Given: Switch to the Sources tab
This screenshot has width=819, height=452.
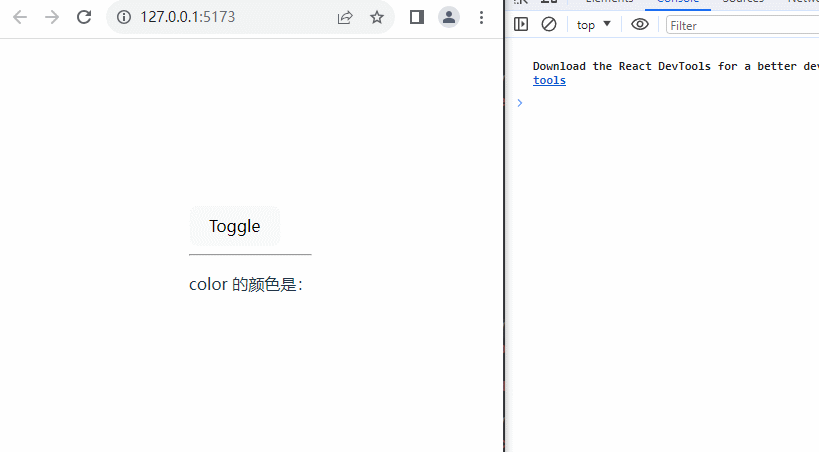Looking at the screenshot, I should pos(742,2).
